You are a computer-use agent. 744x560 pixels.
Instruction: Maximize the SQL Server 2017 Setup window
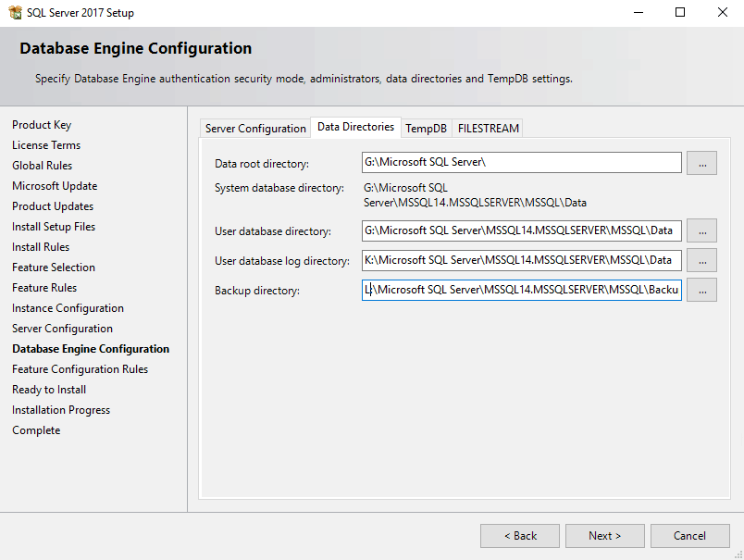pyautogui.click(x=680, y=12)
